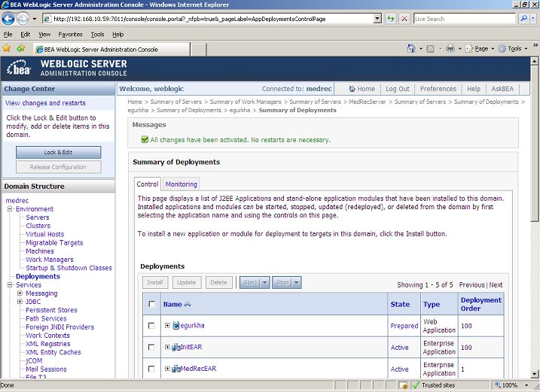
Task: Open the Edit menu
Action: pos(25,35)
